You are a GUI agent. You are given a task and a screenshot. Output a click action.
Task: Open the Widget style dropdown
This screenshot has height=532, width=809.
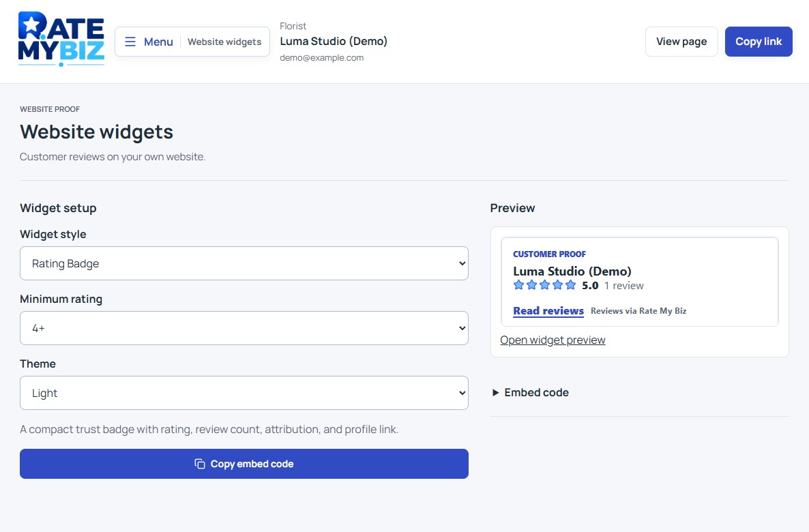click(244, 263)
